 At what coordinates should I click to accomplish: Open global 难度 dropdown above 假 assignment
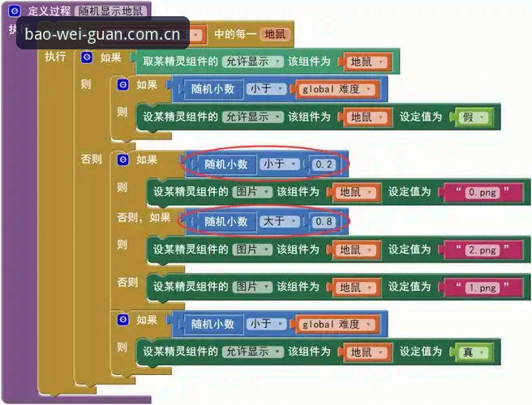[337, 89]
